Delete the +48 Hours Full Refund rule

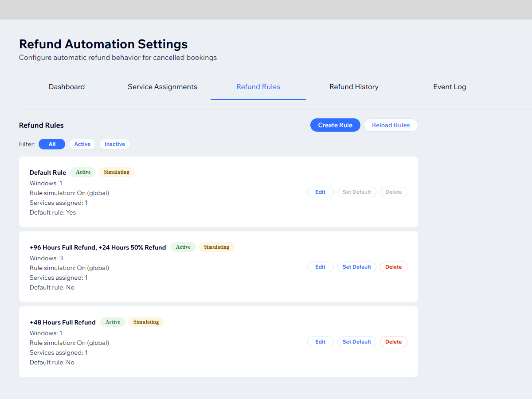click(x=394, y=342)
